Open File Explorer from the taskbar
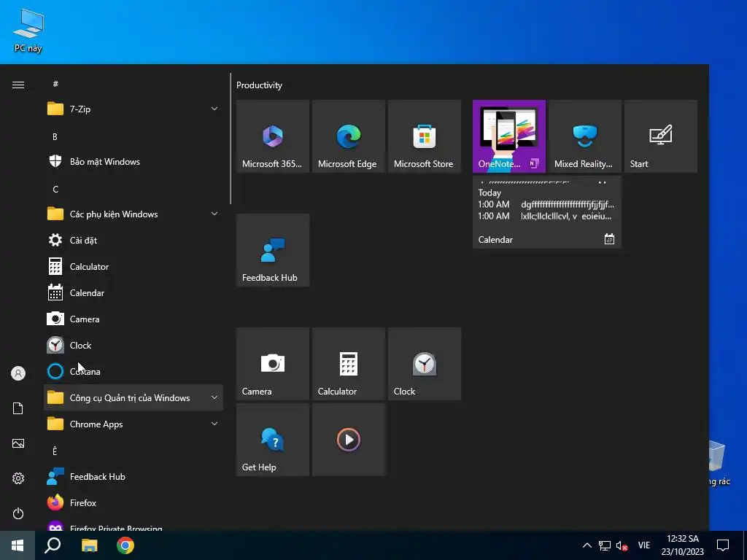Viewport: 747px width, 560px height. point(89,545)
